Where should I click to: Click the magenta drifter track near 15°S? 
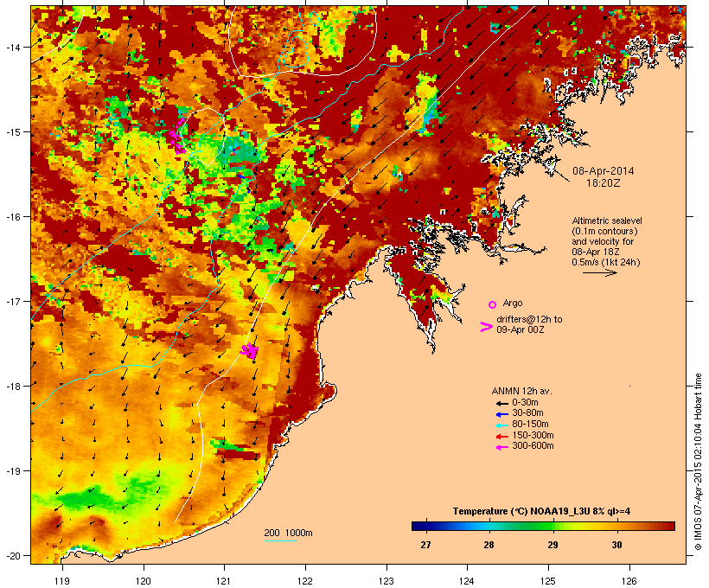coord(177,137)
